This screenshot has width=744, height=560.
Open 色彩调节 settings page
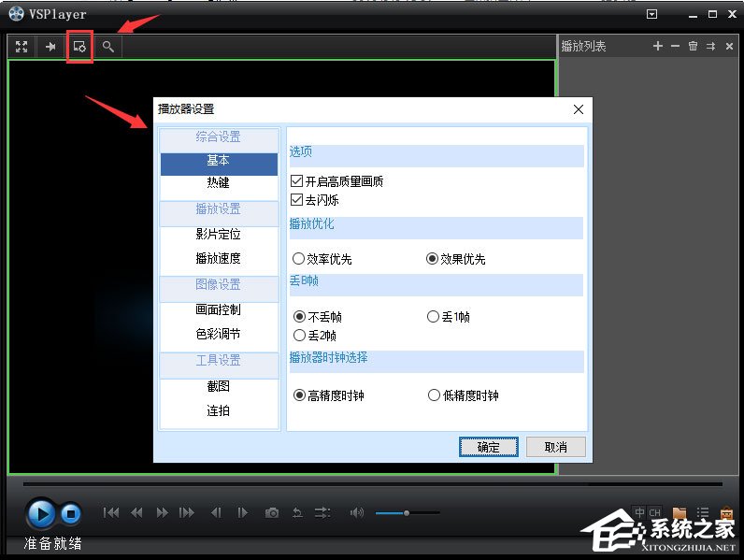pyautogui.click(x=219, y=334)
